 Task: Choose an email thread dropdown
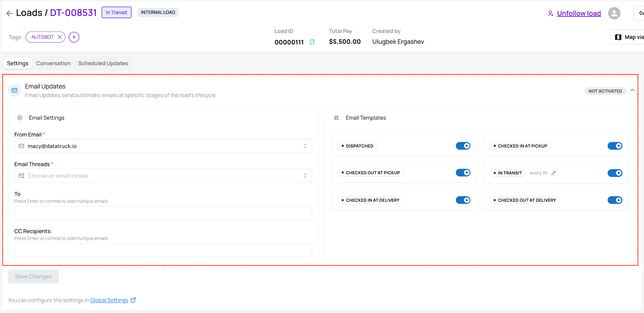coord(163,176)
